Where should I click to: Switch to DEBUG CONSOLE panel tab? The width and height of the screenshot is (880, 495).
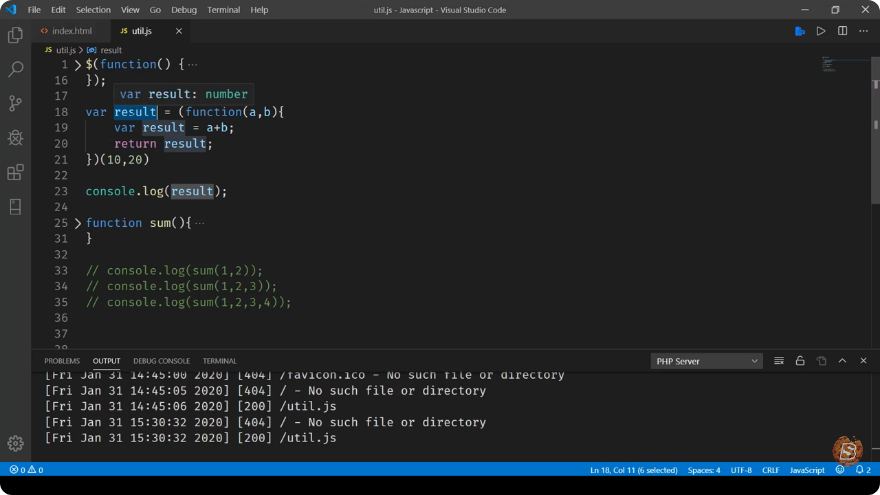pyautogui.click(x=162, y=361)
